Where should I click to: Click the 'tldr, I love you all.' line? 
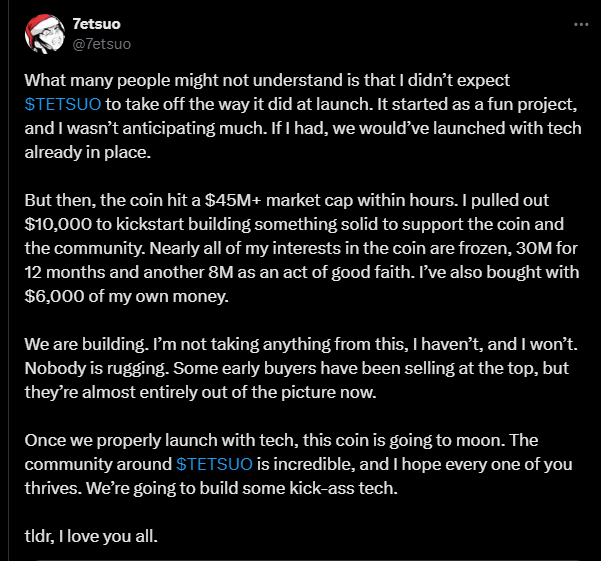coord(91,536)
